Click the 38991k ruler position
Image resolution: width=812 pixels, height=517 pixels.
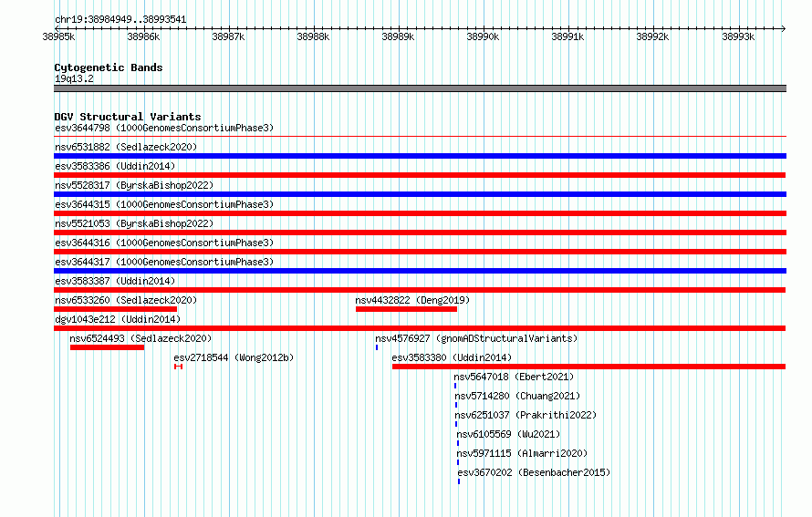point(567,36)
